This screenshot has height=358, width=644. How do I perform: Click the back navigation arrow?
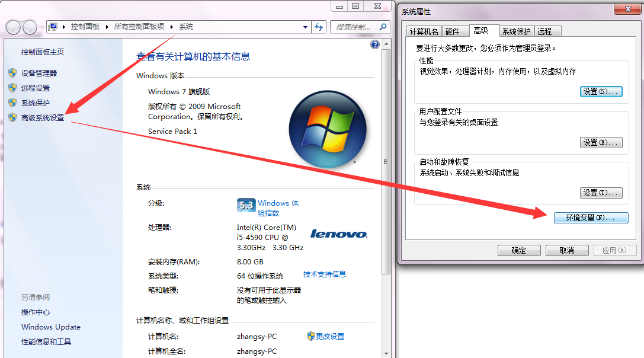point(13,27)
